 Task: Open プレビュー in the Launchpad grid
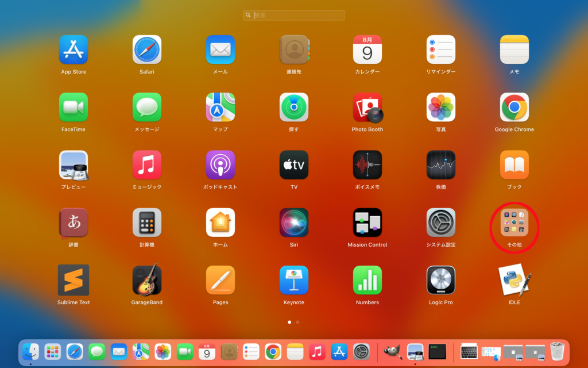73,165
